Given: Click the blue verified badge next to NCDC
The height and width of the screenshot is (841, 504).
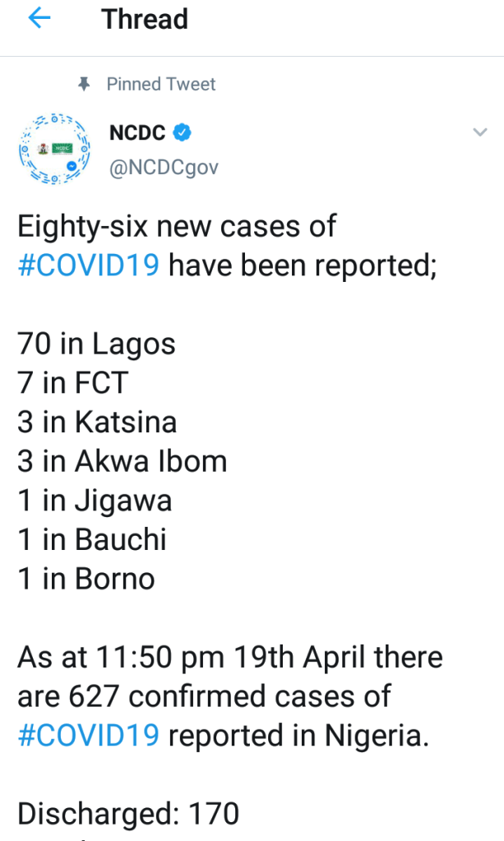Looking at the screenshot, I should (184, 132).
